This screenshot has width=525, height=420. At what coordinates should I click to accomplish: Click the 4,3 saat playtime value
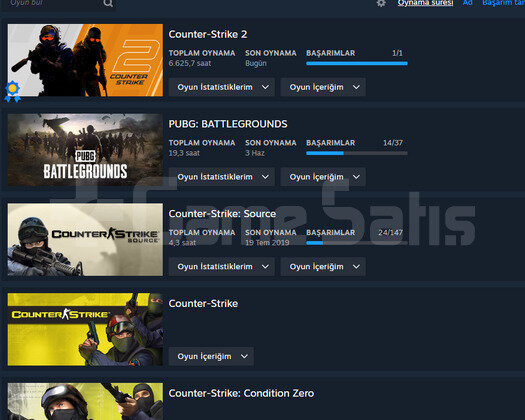coord(182,243)
